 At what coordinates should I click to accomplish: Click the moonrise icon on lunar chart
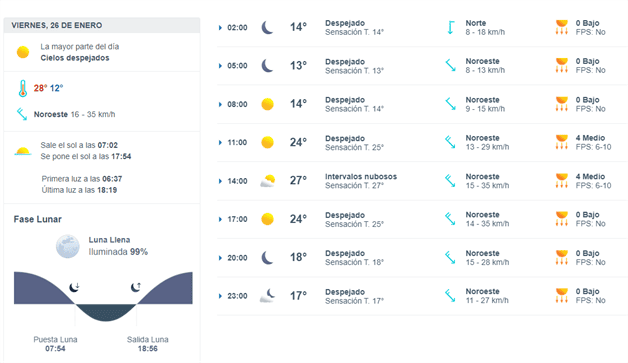point(136,287)
